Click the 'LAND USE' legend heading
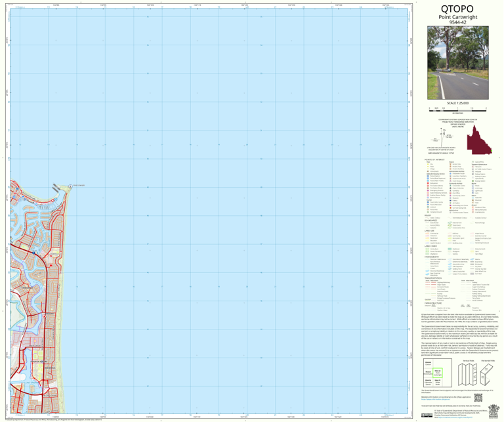This screenshot has height=422, width=504. pos(429,231)
